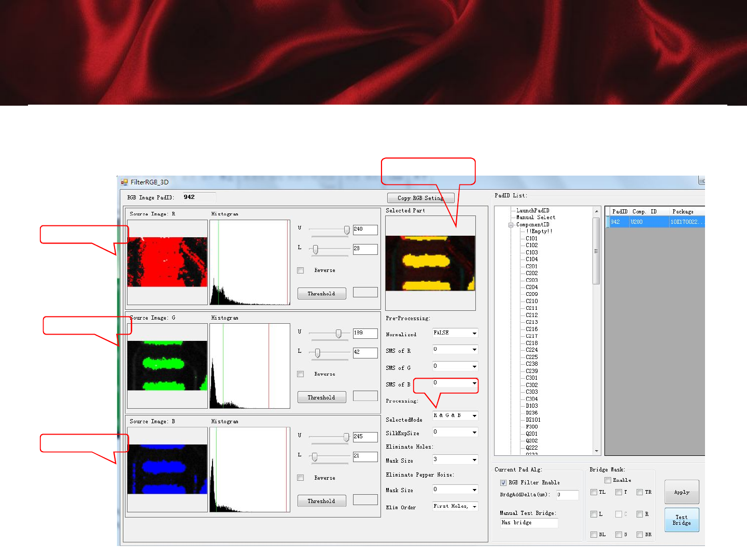Viewport: 747px width, 560px height.
Task: Click G channel lower value field 42
Action: pos(365,353)
